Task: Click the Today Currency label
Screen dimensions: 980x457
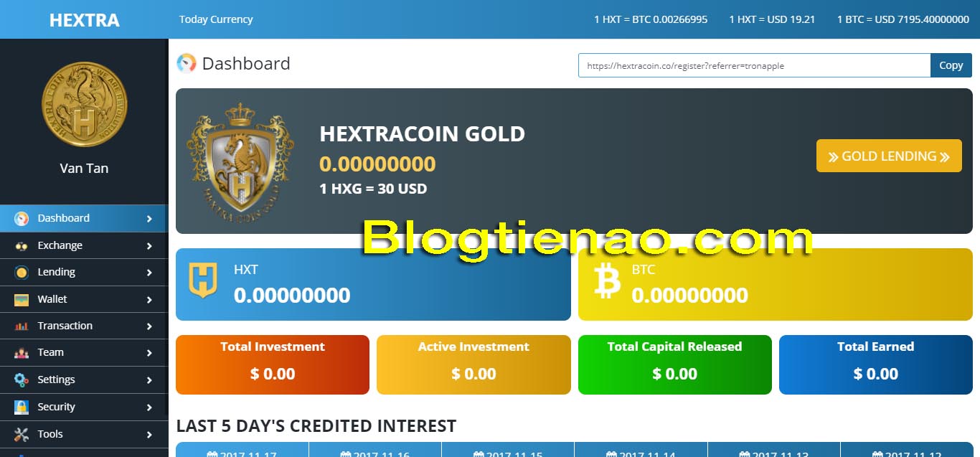Action: click(216, 19)
